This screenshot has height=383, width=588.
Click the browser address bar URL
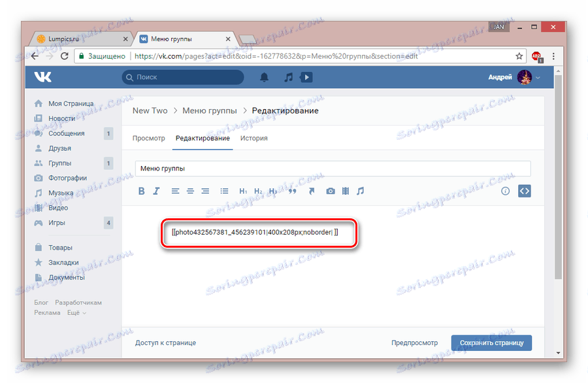point(276,56)
